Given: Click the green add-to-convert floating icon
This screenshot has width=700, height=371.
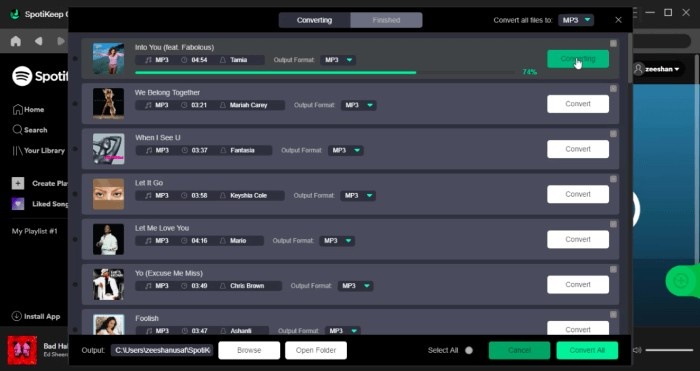Looking at the screenshot, I should [x=681, y=280].
